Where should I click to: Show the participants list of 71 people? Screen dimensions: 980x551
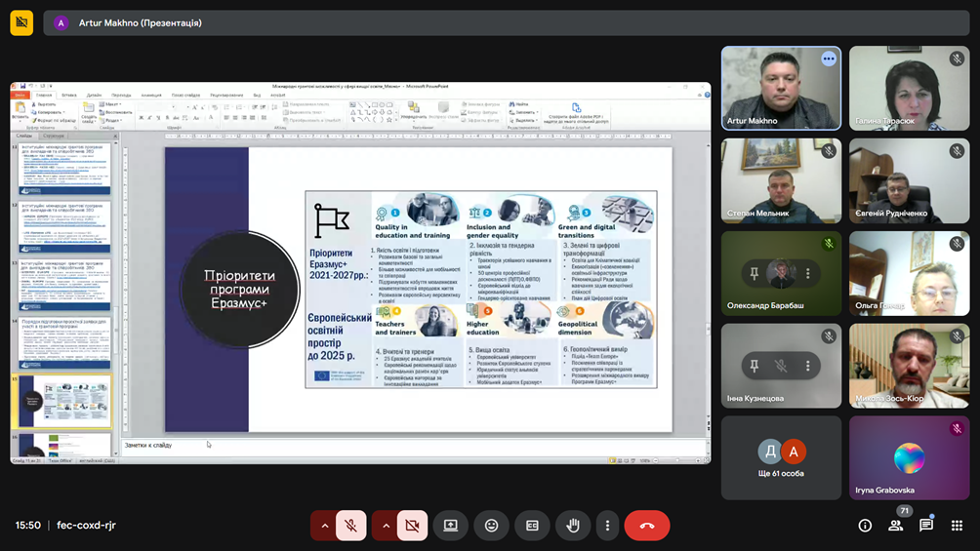(895, 526)
